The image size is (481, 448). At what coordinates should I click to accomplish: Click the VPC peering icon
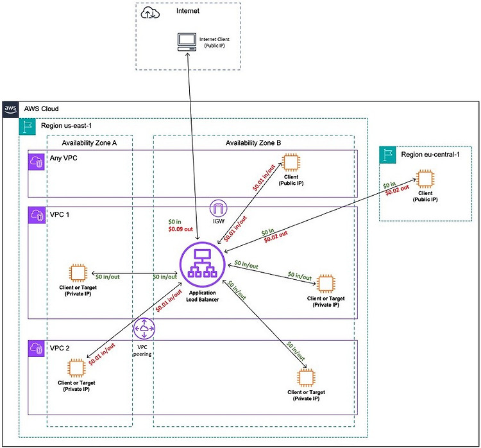[x=144, y=329]
